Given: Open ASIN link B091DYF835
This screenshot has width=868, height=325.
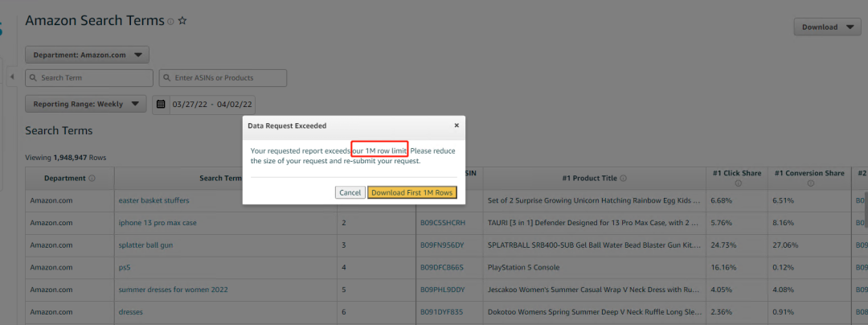Looking at the screenshot, I should click(441, 311).
